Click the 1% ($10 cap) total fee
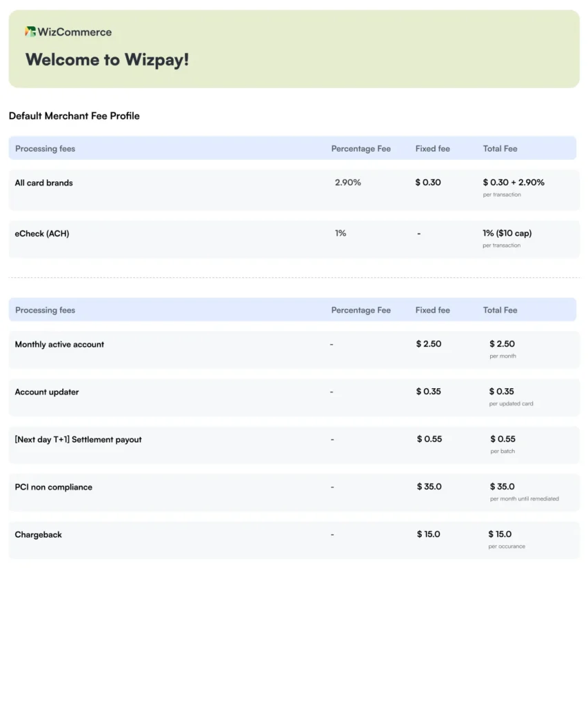The image size is (588, 706). pyautogui.click(x=507, y=234)
